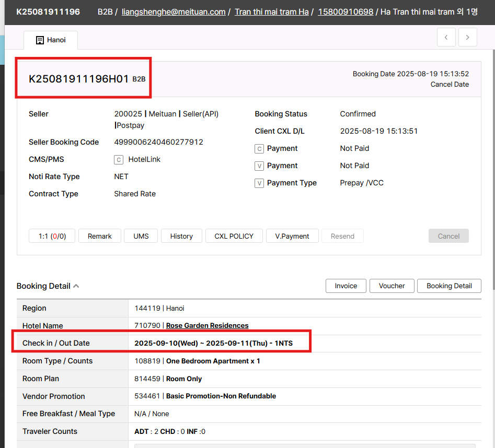The width and height of the screenshot is (495, 448).
Task: Collapse the Booking Detail section chevron
Action: (76, 286)
